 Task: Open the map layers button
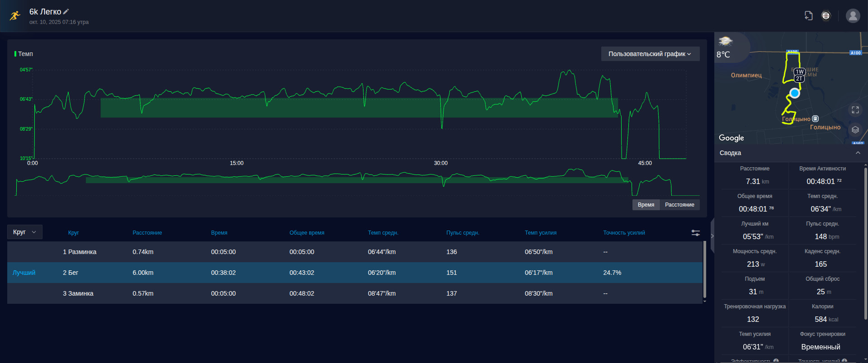[x=855, y=130]
